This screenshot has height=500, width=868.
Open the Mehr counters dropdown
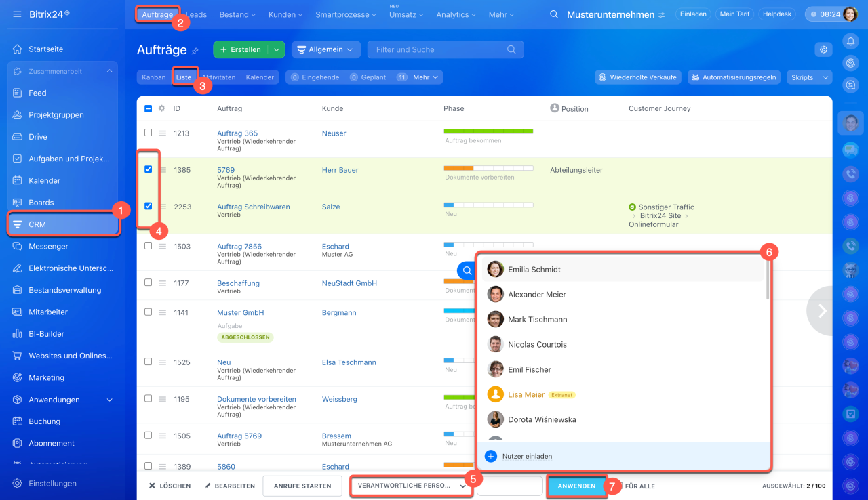[x=427, y=77]
